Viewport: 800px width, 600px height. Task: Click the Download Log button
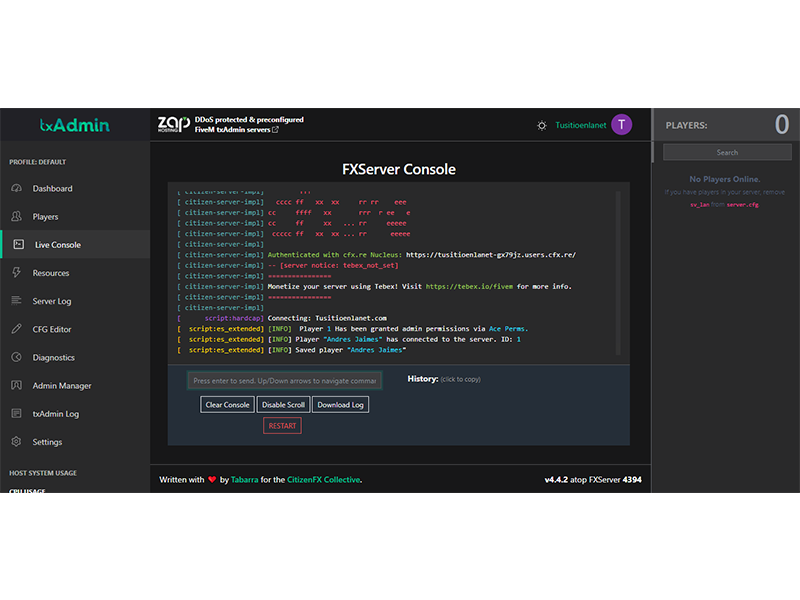pos(340,405)
